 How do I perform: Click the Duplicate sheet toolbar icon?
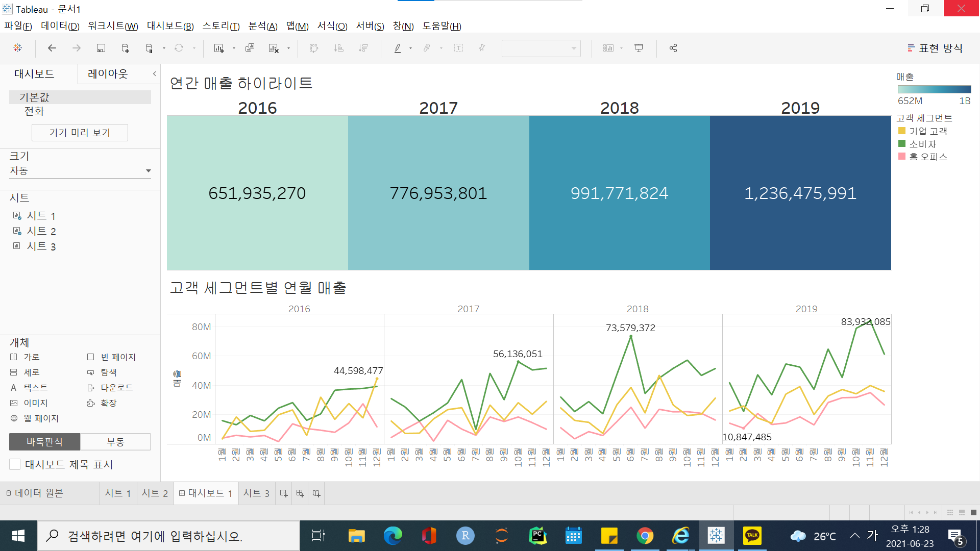click(250, 48)
